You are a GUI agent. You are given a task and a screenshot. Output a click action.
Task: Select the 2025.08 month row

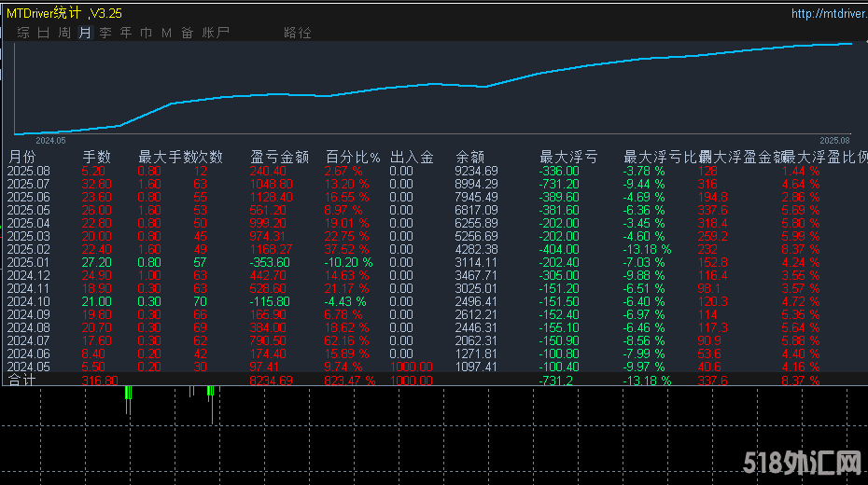coord(28,171)
